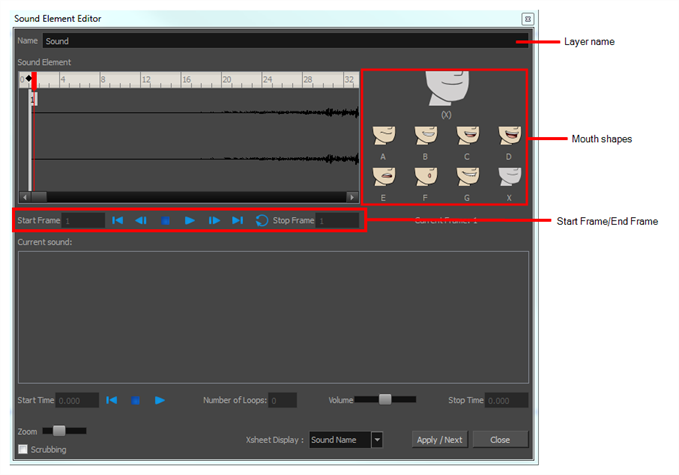Click the Name input field
Screen dimensions: 679x475
[x=285, y=41]
